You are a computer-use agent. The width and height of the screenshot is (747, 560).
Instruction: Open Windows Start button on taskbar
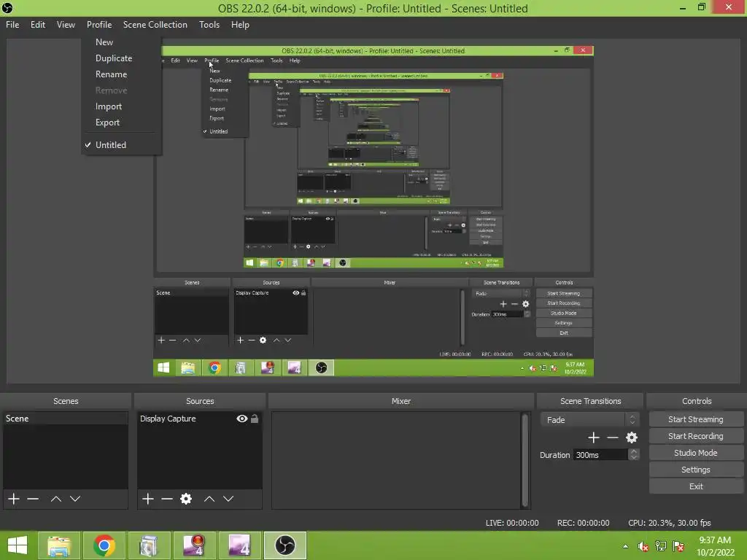pyautogui.click(x=18, y=545)
